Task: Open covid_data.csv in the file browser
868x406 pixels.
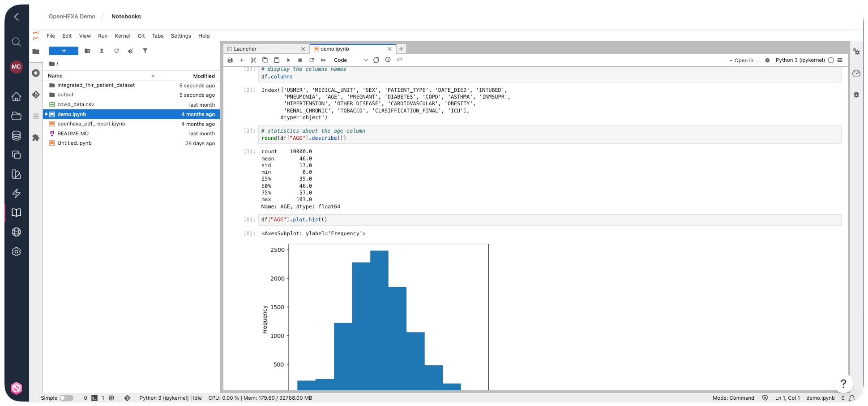Action: (x=76, y=104)
